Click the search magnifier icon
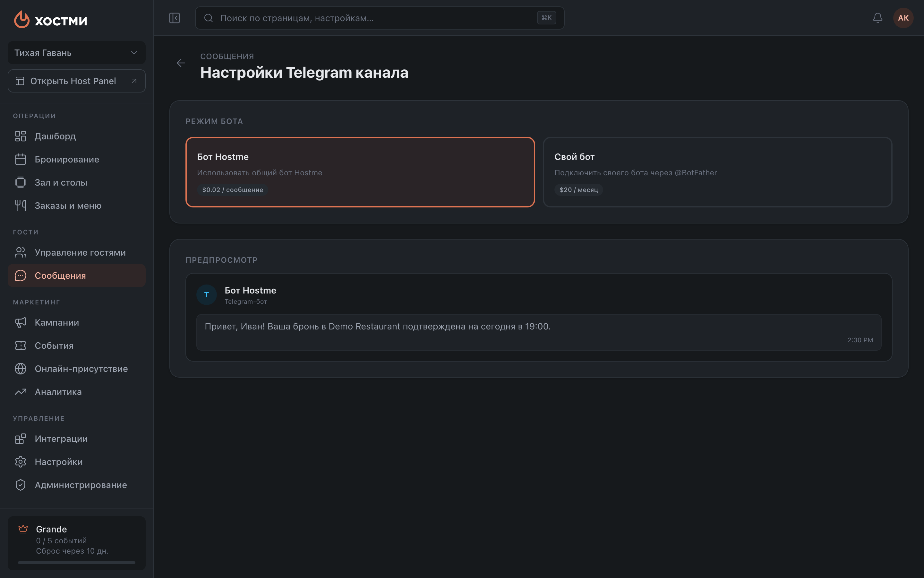The width and height of the screenshot is (924, 578). click(x=209, y=18)
